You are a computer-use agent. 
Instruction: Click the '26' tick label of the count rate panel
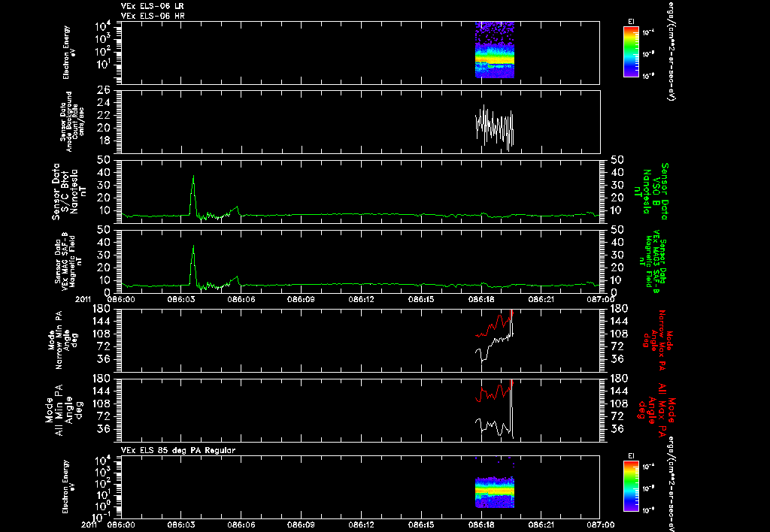[104, 90]
